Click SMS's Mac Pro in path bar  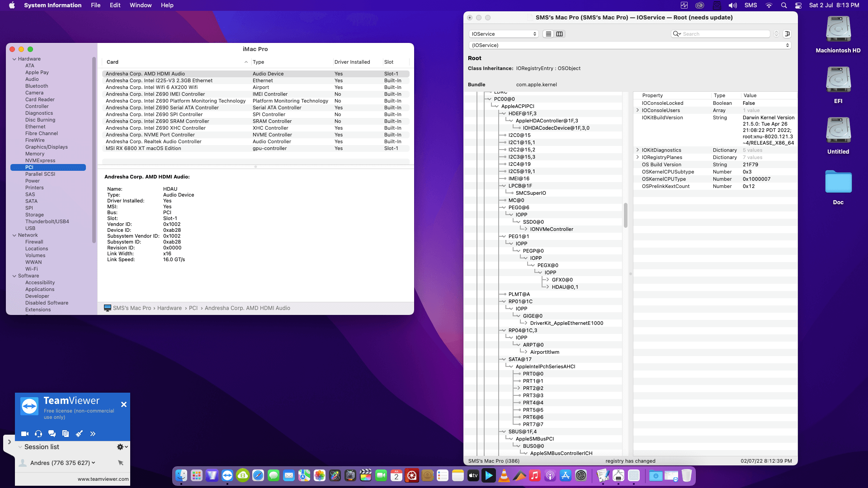pos(132,308)
